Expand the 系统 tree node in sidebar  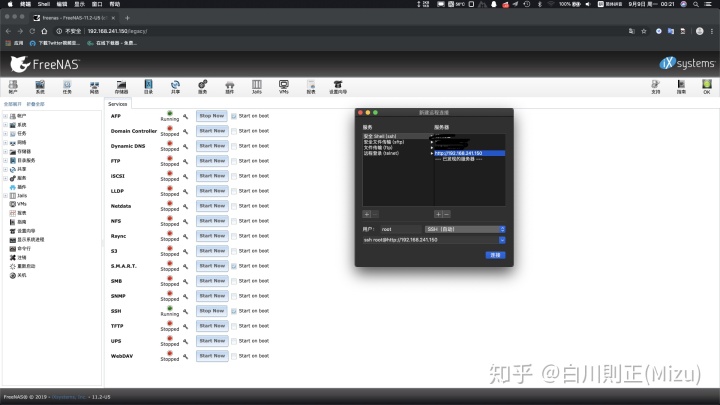(6, 125)
